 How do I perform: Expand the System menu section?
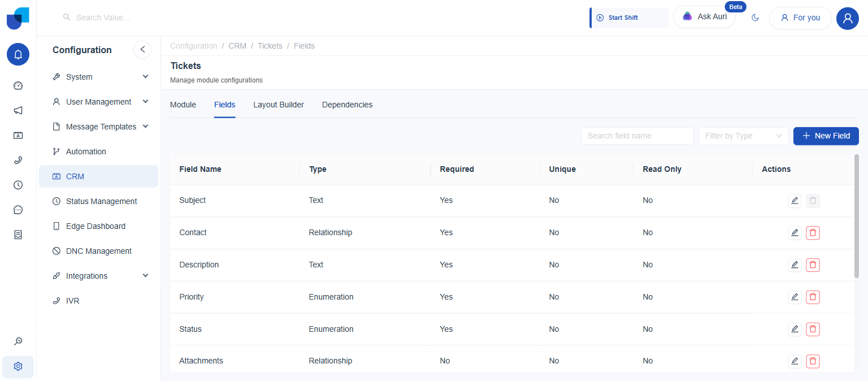pos(98,77)
